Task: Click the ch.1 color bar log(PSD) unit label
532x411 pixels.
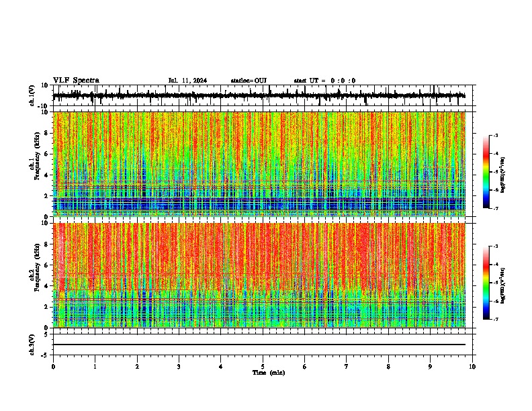Action: 502,175
